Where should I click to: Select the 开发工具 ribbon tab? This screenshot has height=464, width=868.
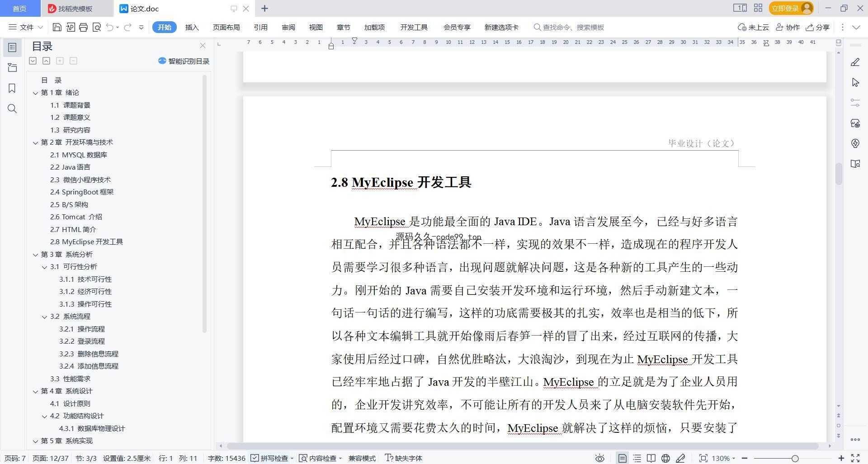coord(414,27)
